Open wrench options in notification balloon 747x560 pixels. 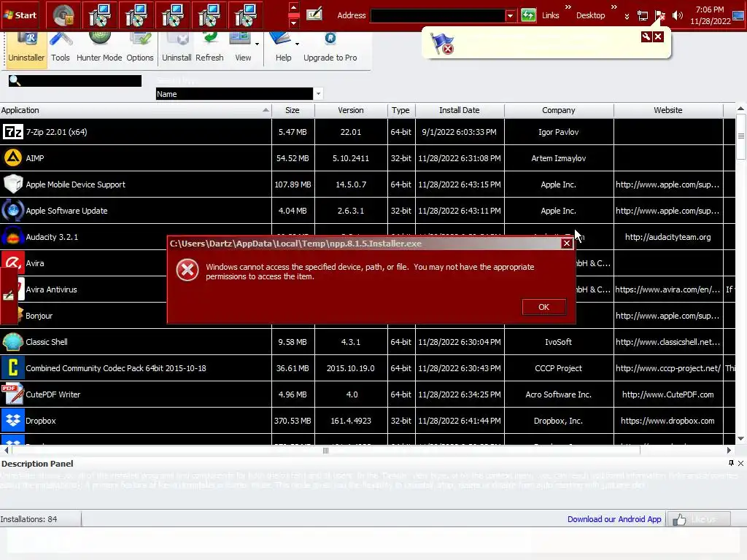[646, 36]
